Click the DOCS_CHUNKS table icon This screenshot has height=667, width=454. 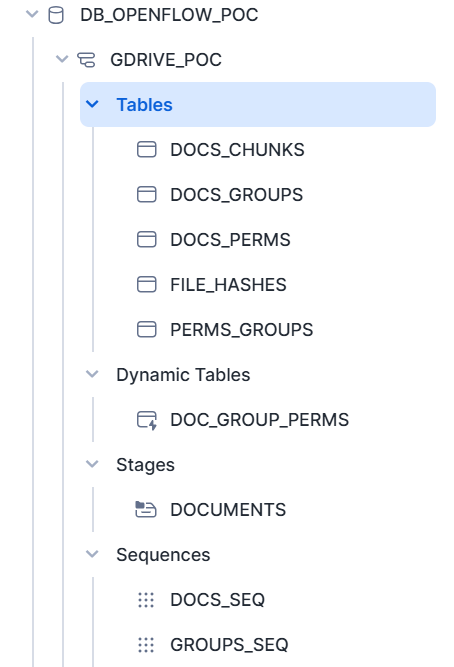coord(147,150)
